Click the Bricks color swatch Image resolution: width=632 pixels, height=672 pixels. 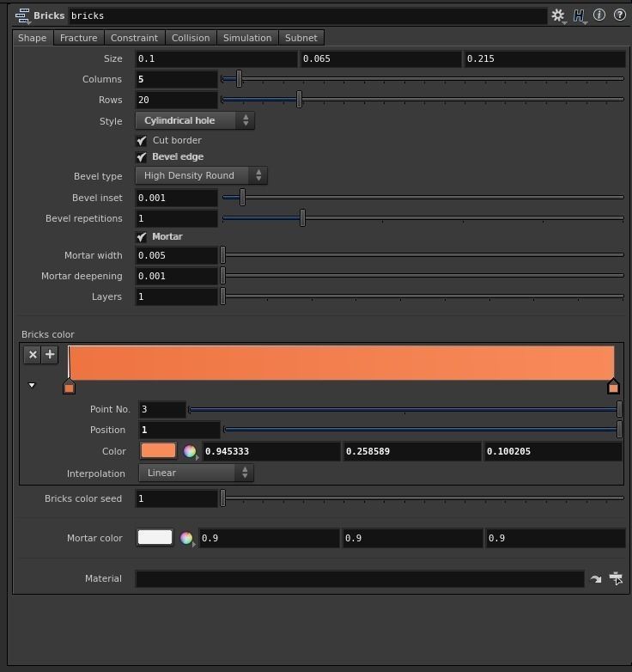[x=158, y=451]
